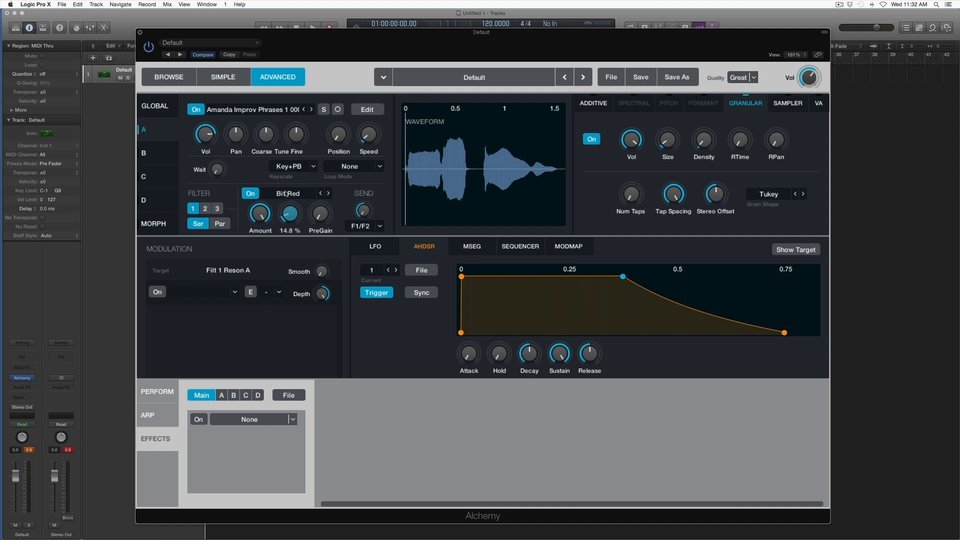This screenshot has height=540, width=960.
Task: Adjust the envelope Sustain knob
Action: click(x=559, y=354)
